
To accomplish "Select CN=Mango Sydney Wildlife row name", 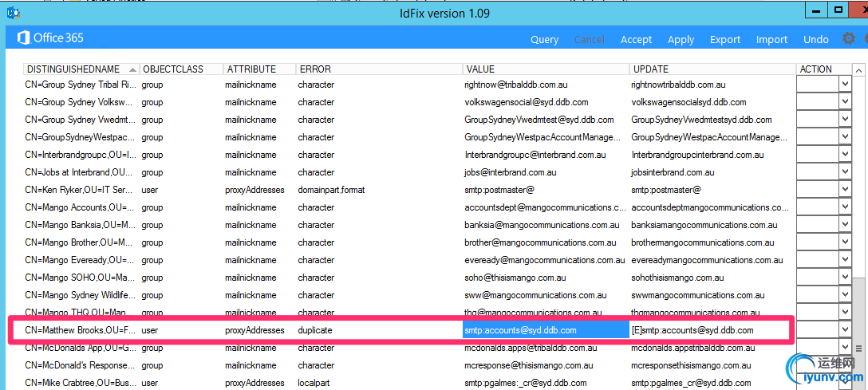I will [80, 295].
